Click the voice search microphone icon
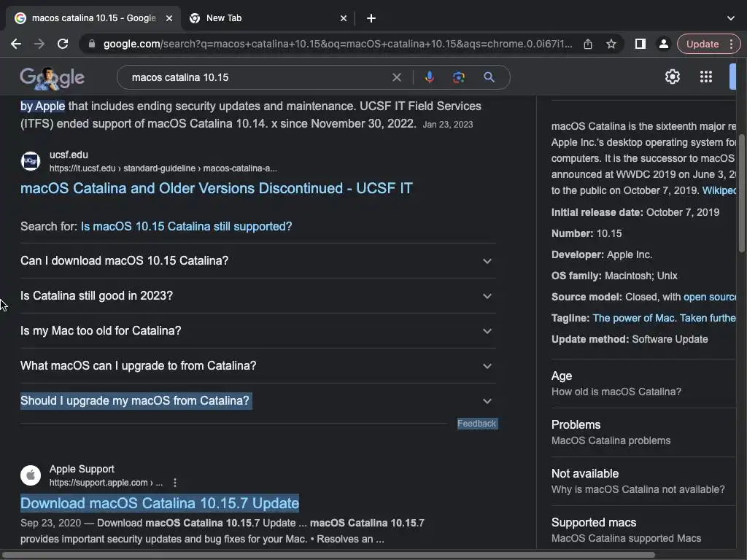This screenshot has width=747, height=560. point(429,77)
